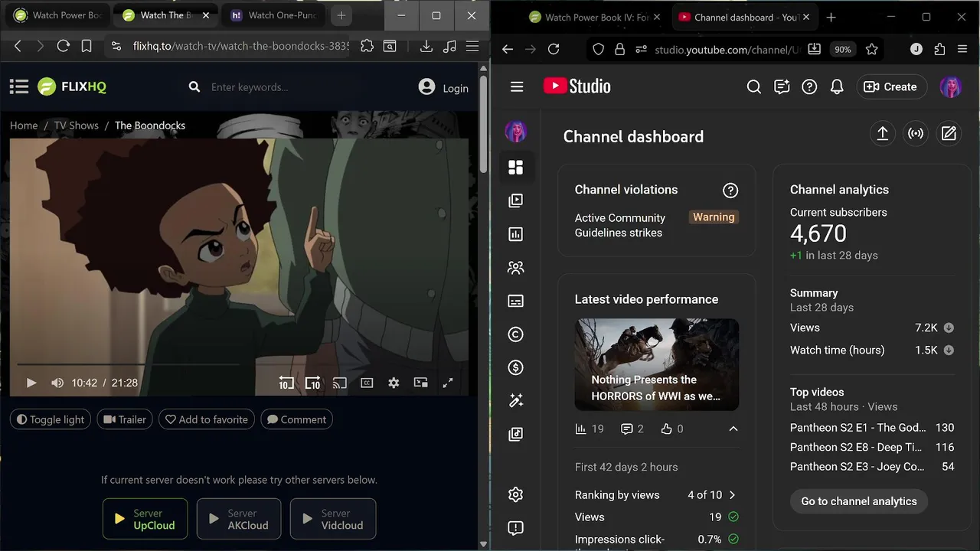This screenshot has height=551, width=980.
Task: Seek on the video progress bar
Action: 239,364
